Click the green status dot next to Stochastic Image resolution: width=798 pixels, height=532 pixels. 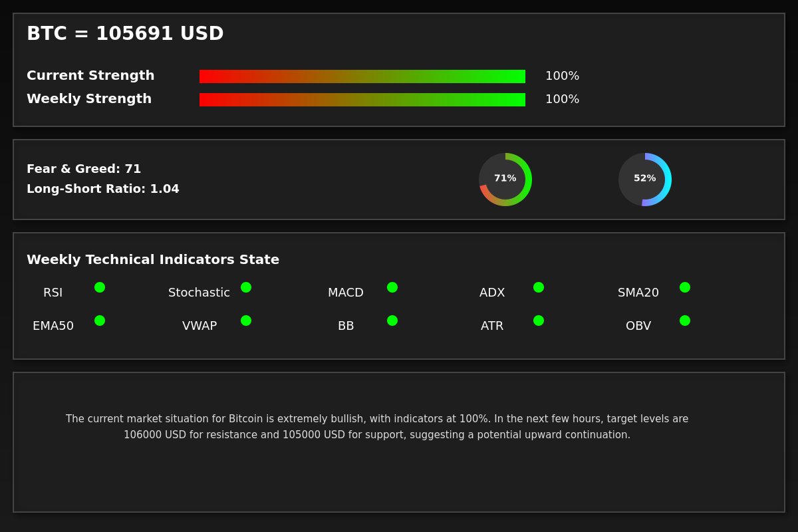[x=246, y=287]
